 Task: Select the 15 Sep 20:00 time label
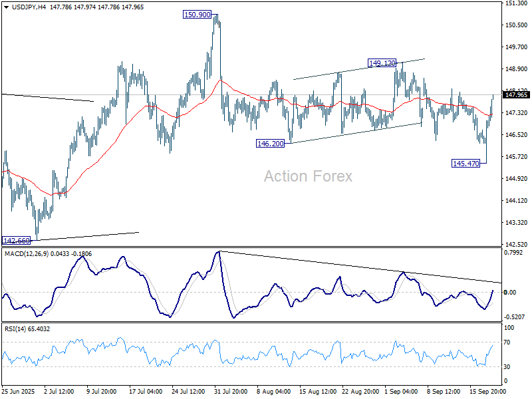click(x=487, y=392)
